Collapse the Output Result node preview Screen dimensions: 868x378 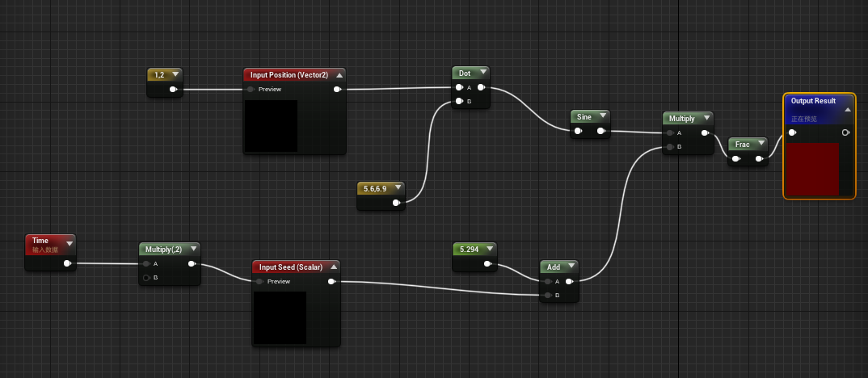coord(847,110)
